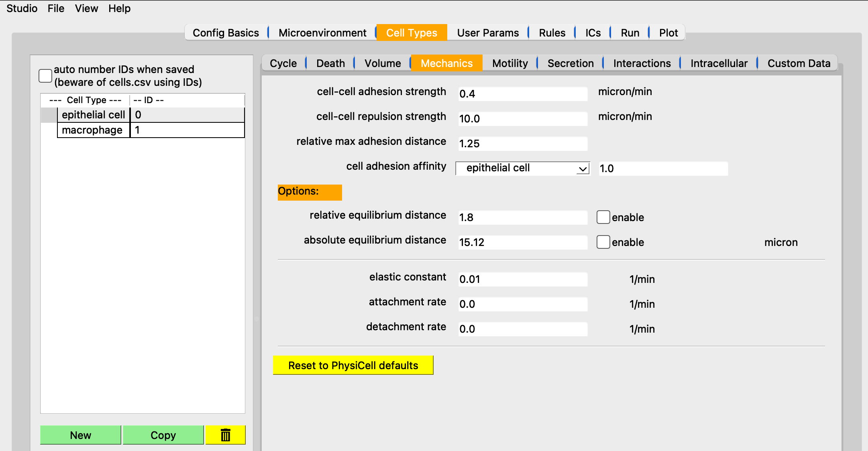This screenshot has height=451, width=868.
Task: Open the ICs tab
Action: [x=593, y=33]
